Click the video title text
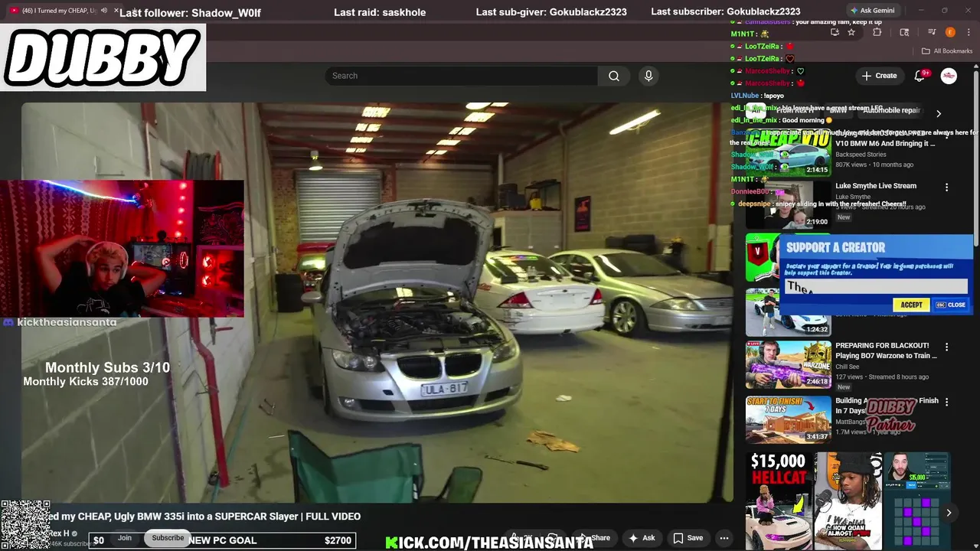Image resolution: width=980 pixels, height=551 pixels. (x=204, y=517)
